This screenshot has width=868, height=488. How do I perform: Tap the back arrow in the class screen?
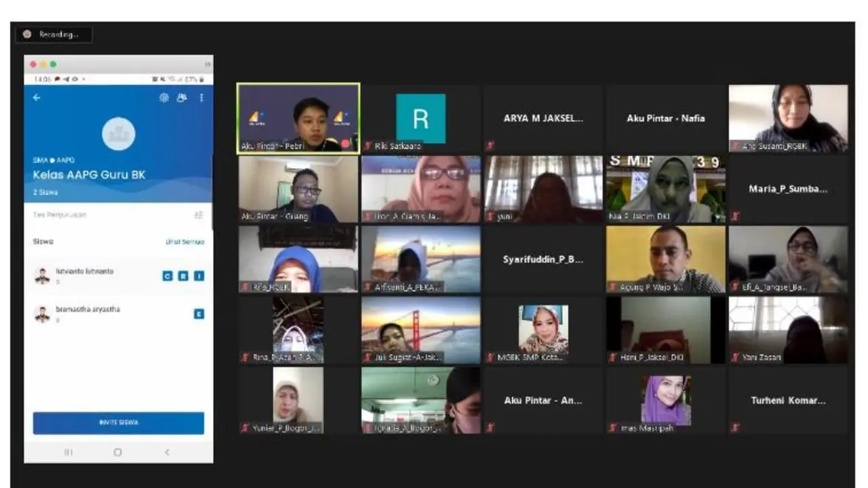pos(37,98)
